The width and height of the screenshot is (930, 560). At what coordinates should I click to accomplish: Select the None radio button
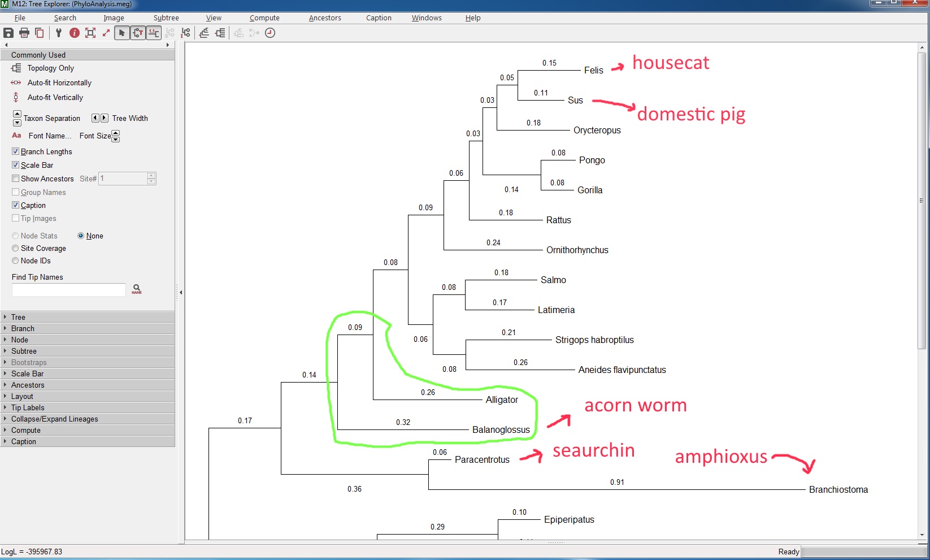(81, 236)
